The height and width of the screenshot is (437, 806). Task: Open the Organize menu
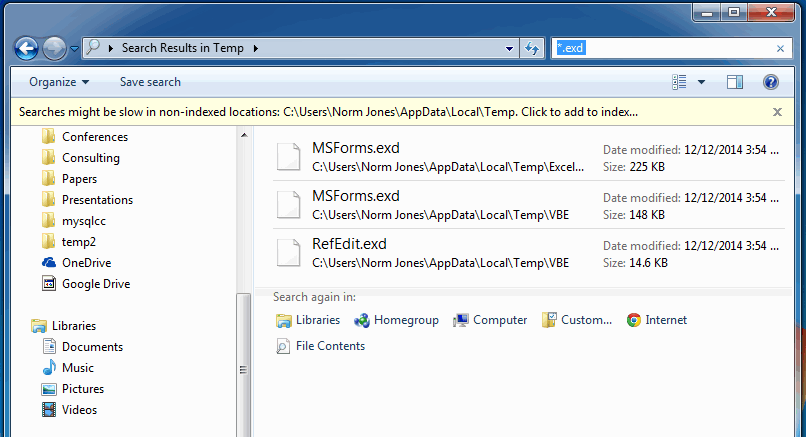59,82
